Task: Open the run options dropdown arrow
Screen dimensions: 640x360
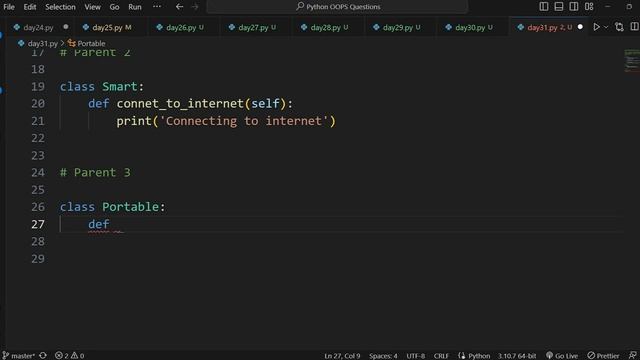Action: coord(606,27)
